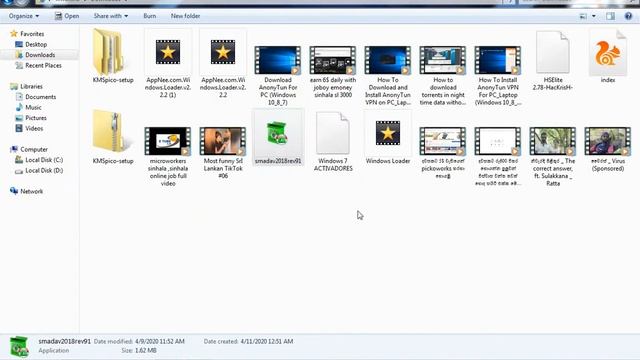Screen dimensions: 640x360
Task: Open the Pictures library
Action: click(31, 118)
